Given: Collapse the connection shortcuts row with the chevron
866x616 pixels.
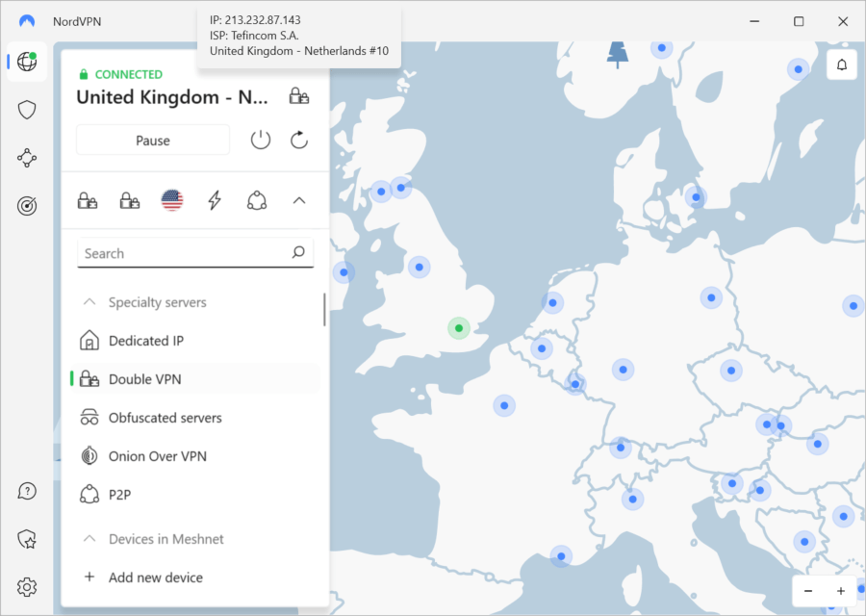Looking at the screenshot, I should [x=298, y=199].
